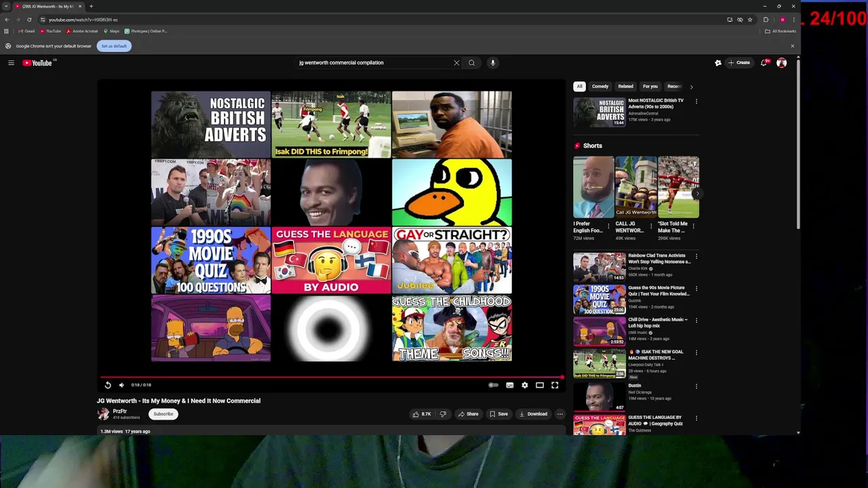
Task: Click Set as default browser button
Action: click(114, 46)
